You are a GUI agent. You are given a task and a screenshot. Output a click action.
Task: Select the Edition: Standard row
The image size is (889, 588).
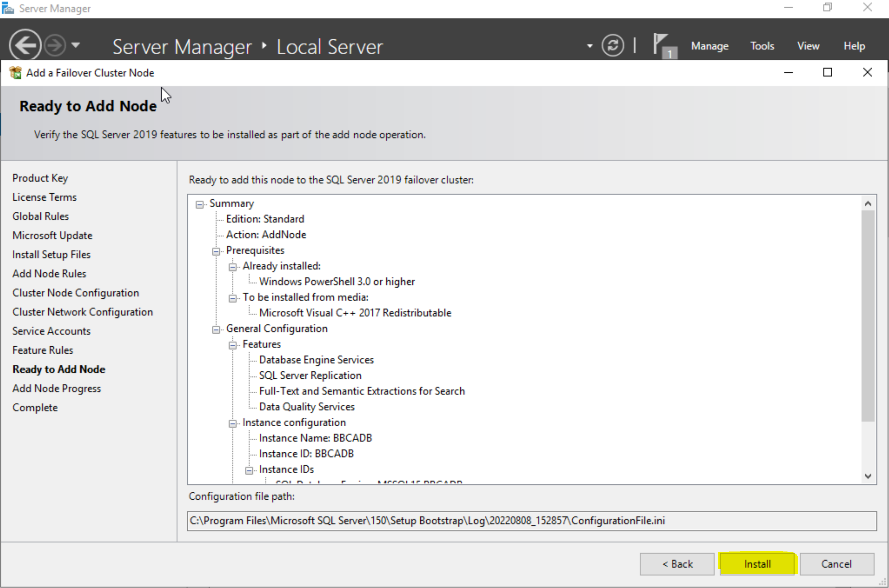(265, 219)
